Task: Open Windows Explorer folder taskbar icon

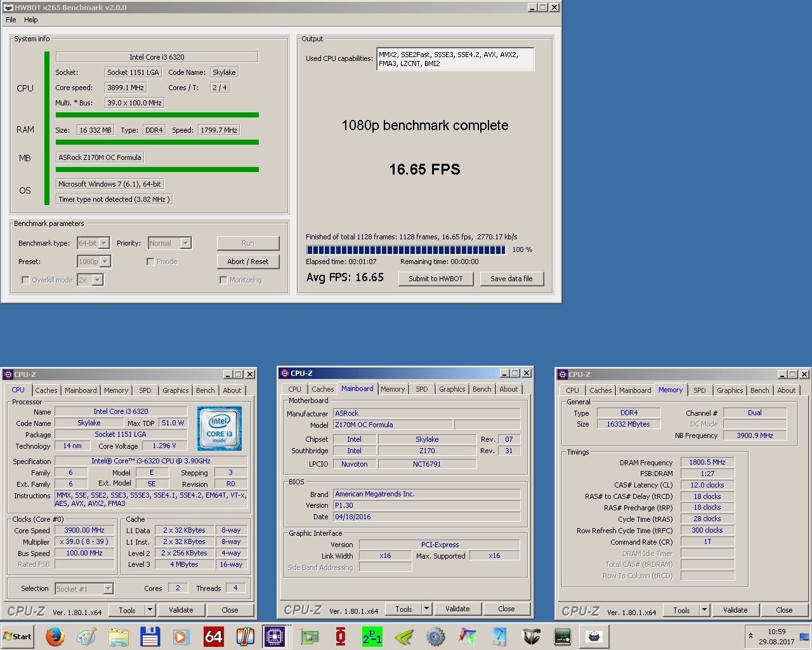Action: click(x=118, y=636)
